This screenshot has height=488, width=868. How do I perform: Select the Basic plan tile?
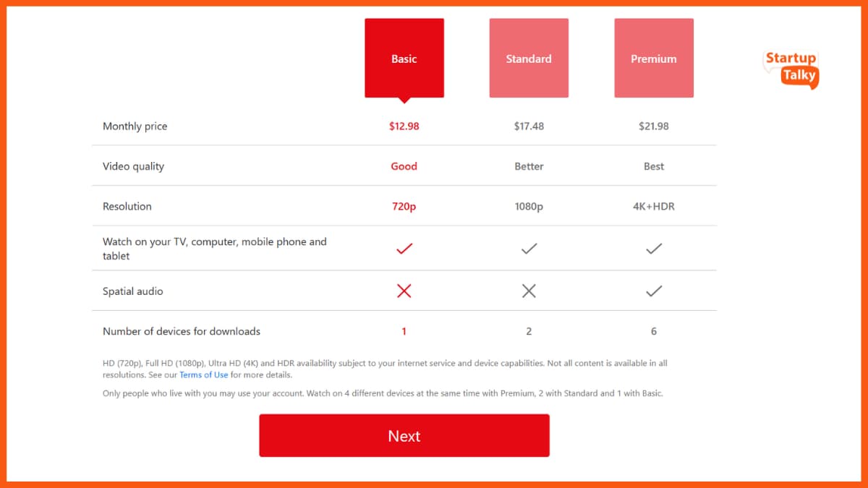[404, 59]
